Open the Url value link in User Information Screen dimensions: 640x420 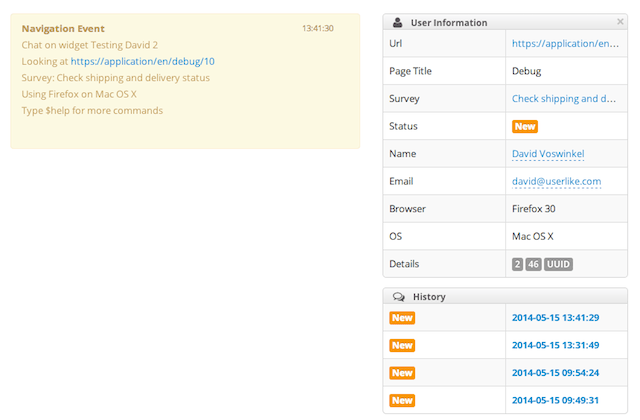pyautogui.click(x=566, y=44)
